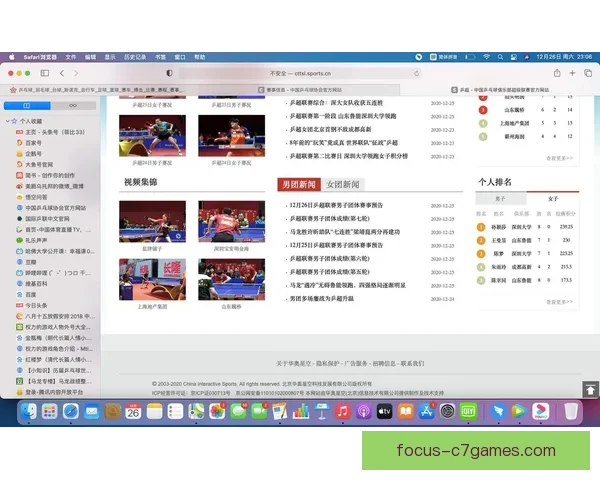Toggle the Safari sidebar button

coord(45,73)
